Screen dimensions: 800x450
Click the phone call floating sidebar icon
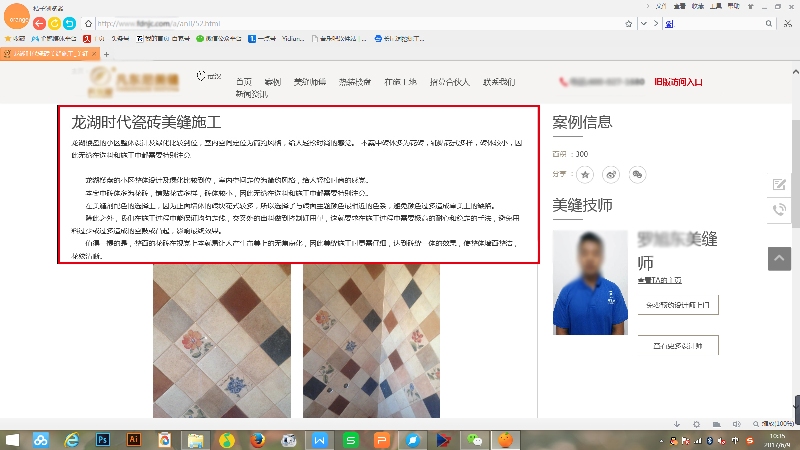click(x=779, y=210)
